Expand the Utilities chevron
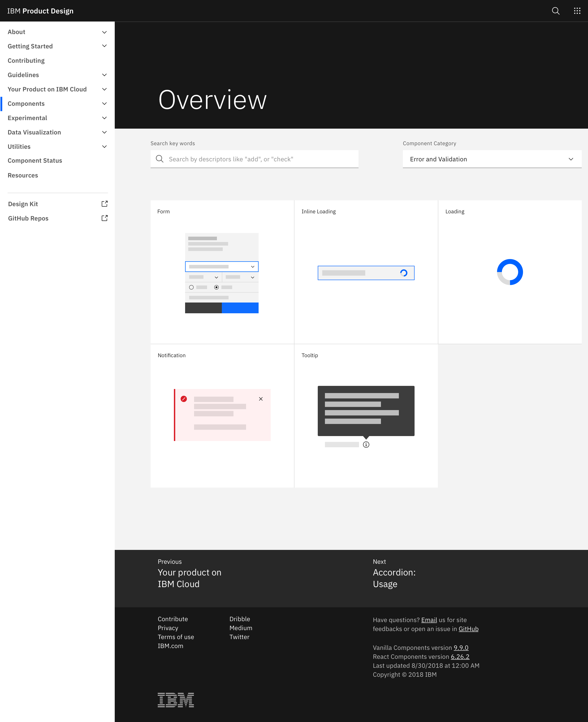The width and height of the screenshot is (588, 722). point(104,147)
